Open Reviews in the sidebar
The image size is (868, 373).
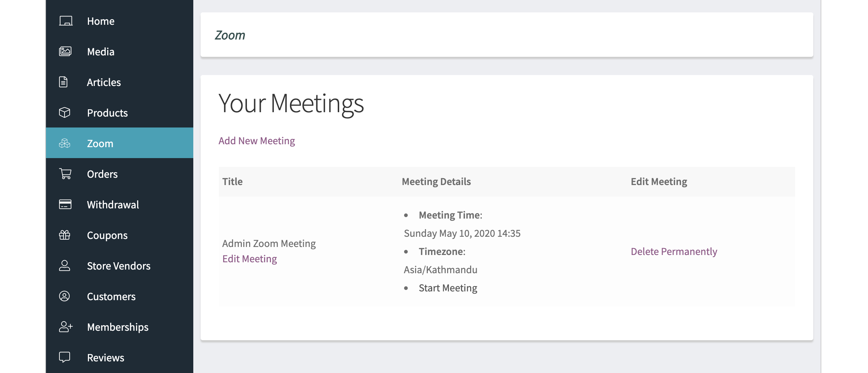120,358
